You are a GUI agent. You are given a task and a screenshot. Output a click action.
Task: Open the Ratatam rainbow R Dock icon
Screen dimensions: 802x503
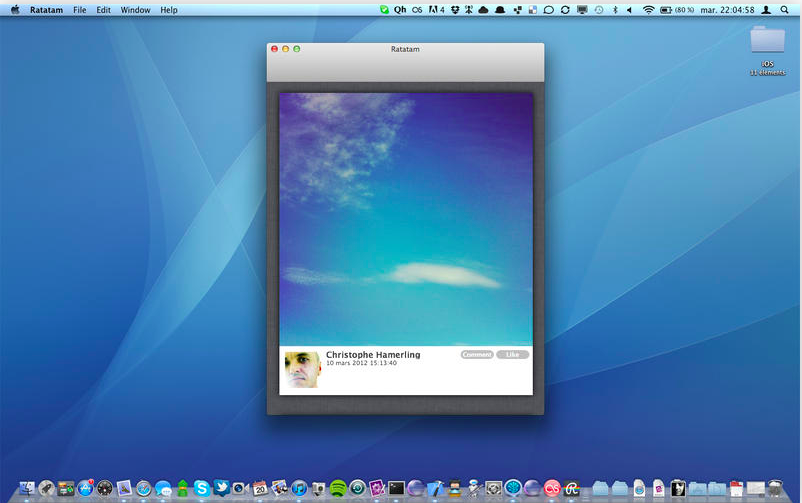(571, 489)
